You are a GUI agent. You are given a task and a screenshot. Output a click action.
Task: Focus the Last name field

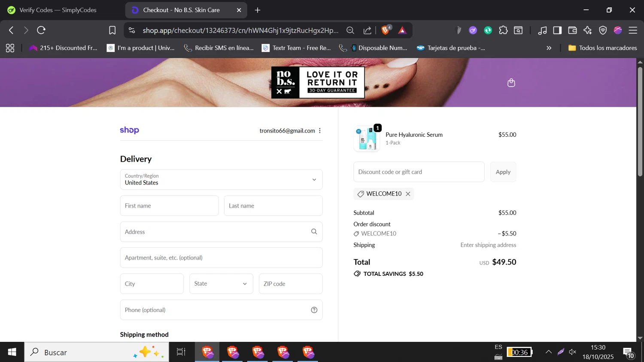(273, 205)
